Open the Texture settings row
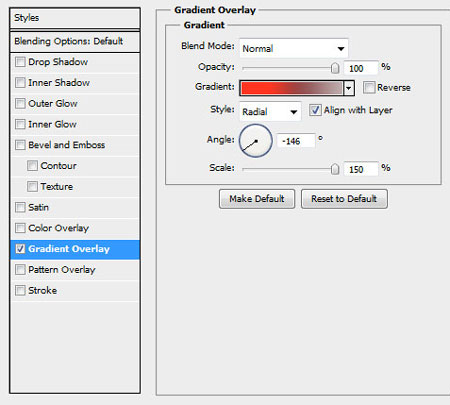 click(75, 187)
